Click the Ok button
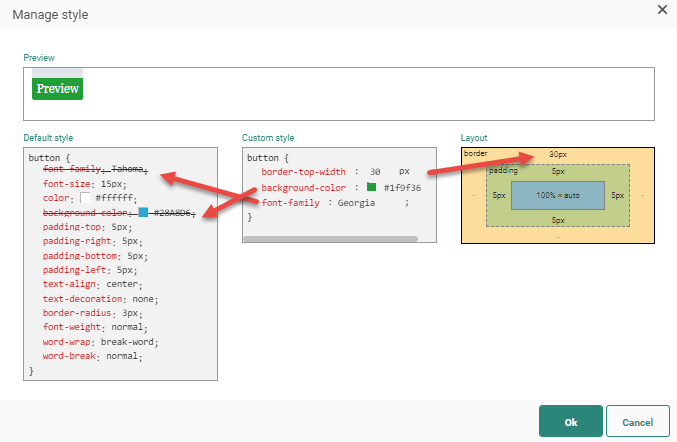The image size is (677, 442). pos(570,422)
